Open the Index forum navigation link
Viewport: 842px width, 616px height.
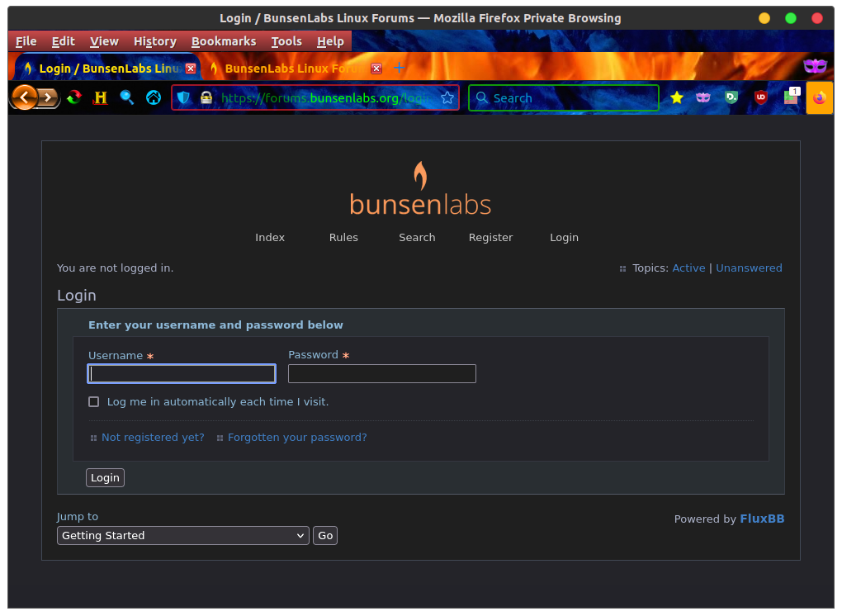(270, 237)
